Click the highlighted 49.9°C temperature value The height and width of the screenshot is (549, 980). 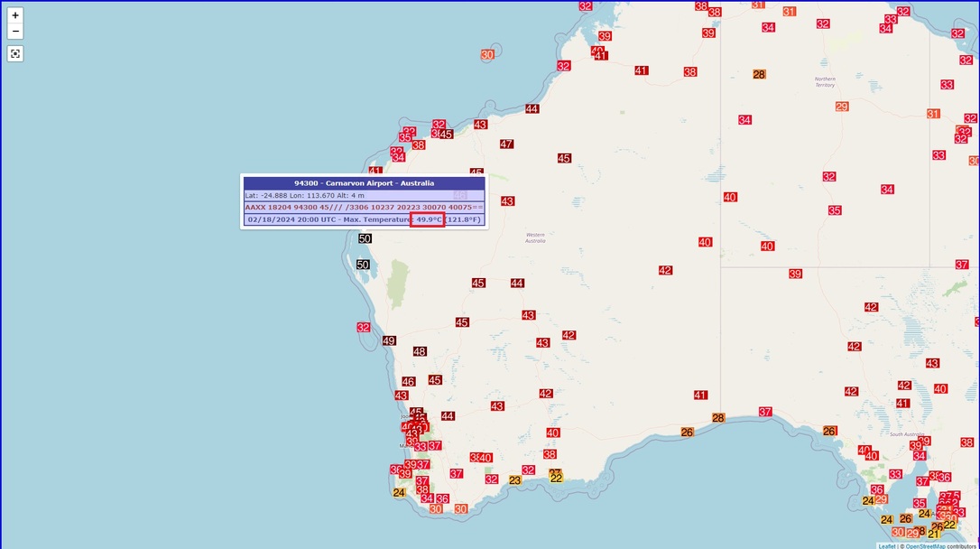pyautogui.click(x=428, y=219)
